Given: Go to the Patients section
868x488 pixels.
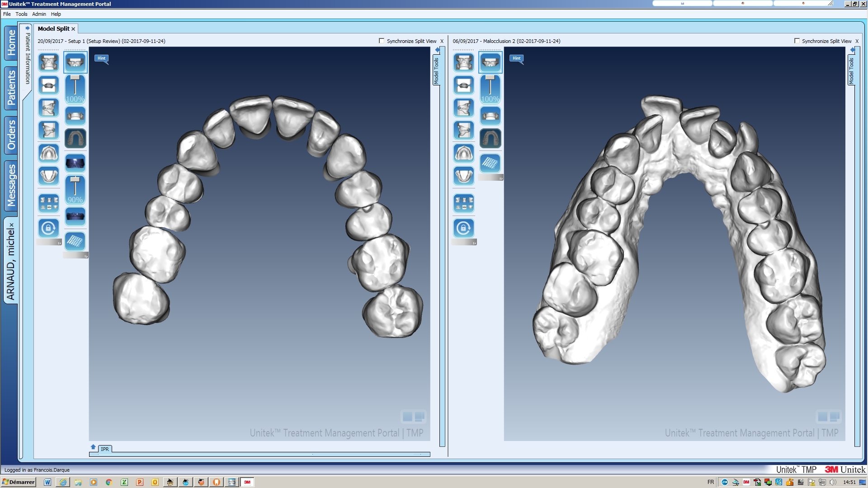Looking at the screenshot, I should tap(11, 88).
